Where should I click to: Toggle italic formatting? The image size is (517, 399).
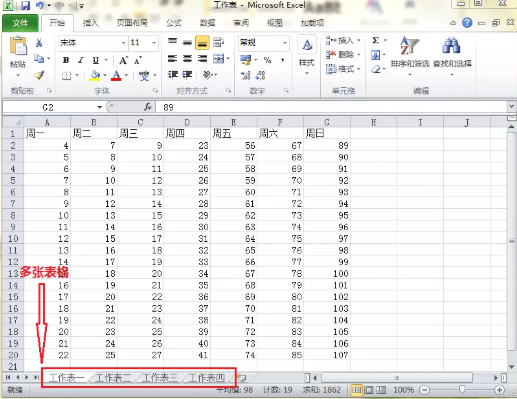pyautogui.click(x=80, y=60)
